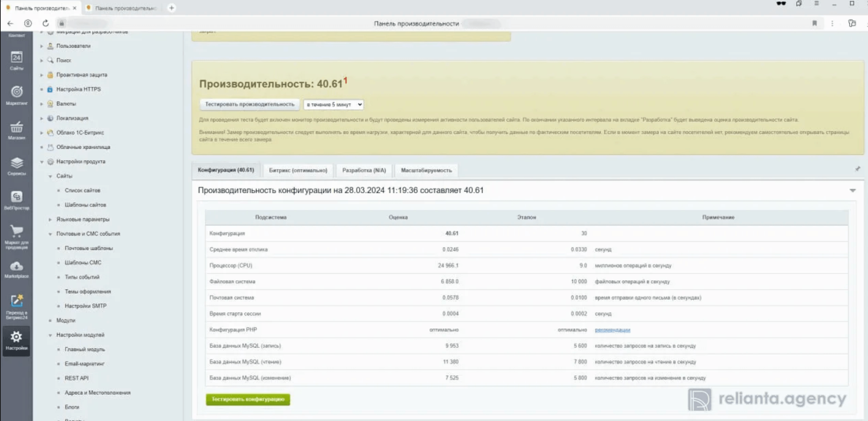Open the Магазин basket icon
Image resolution: width=868 pixels, height=421 pixels.
[x=16, y=128]
